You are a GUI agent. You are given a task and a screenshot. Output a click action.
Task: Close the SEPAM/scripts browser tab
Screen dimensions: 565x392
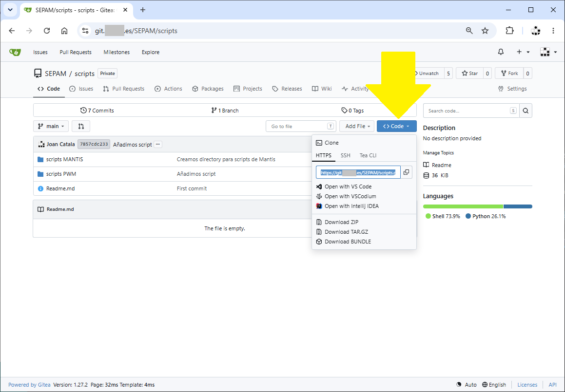click(125, 10)
